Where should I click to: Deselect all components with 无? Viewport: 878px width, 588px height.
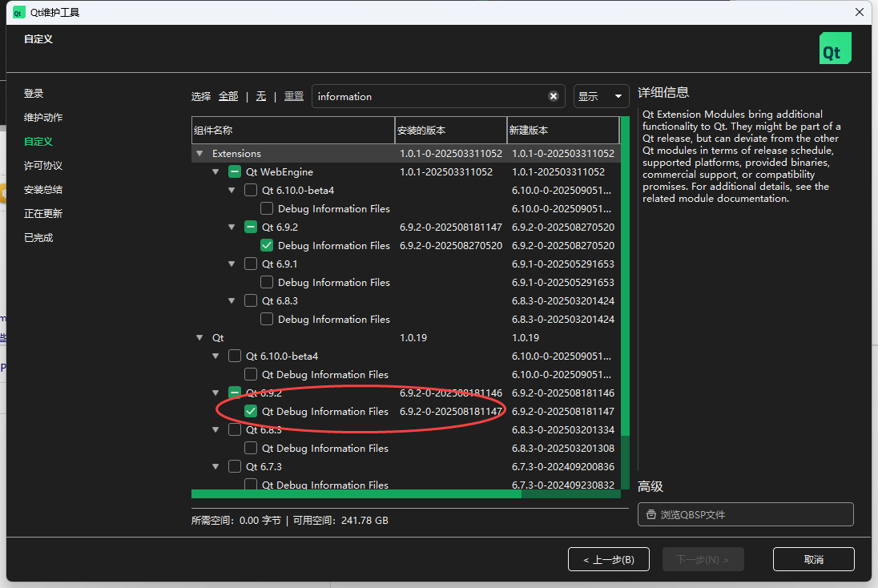click(x=261, y=96)
